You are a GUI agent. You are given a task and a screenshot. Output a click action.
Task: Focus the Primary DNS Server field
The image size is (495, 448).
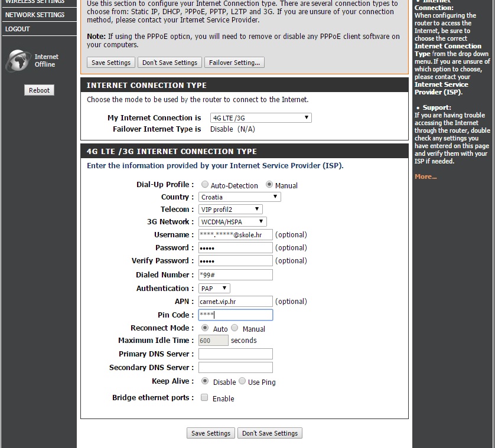pos(235,354)
